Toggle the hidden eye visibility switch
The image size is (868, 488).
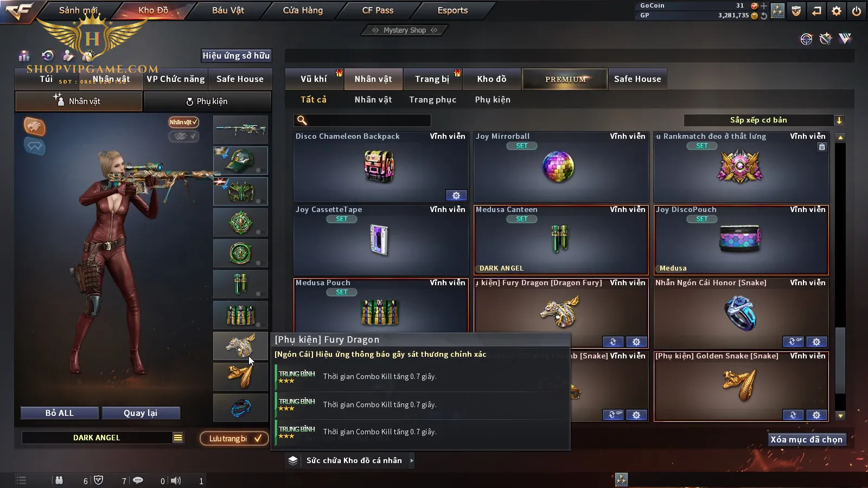[x=183, y=136]
